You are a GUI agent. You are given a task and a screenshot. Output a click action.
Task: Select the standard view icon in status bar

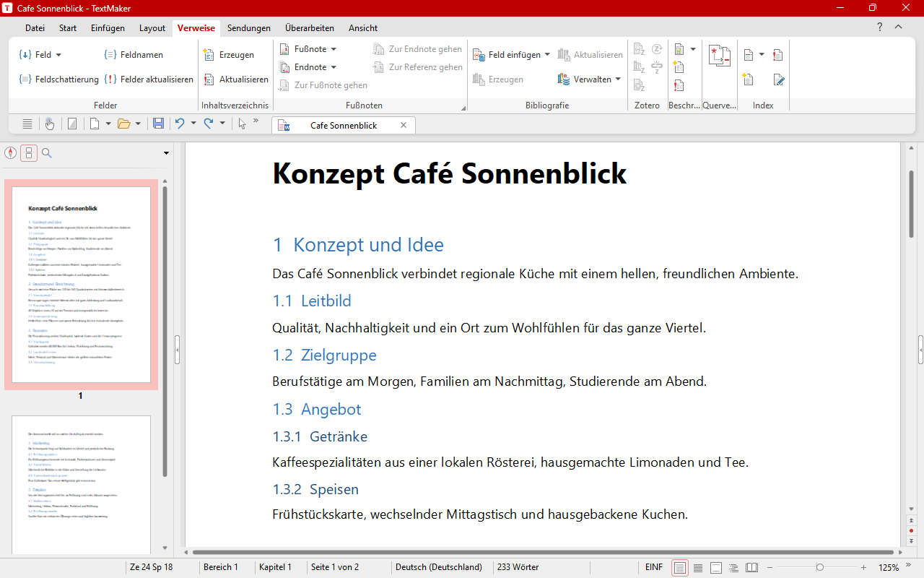(x=680, y=568)
